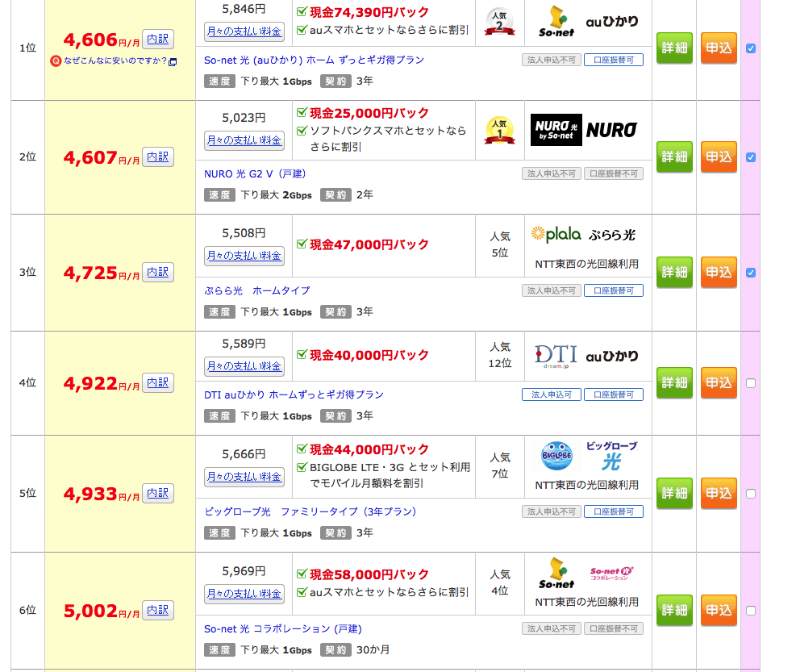The height and width of the screenshot is (672, 796).
Task: Click 現金25,000円バック text
Action: (369, 113)
